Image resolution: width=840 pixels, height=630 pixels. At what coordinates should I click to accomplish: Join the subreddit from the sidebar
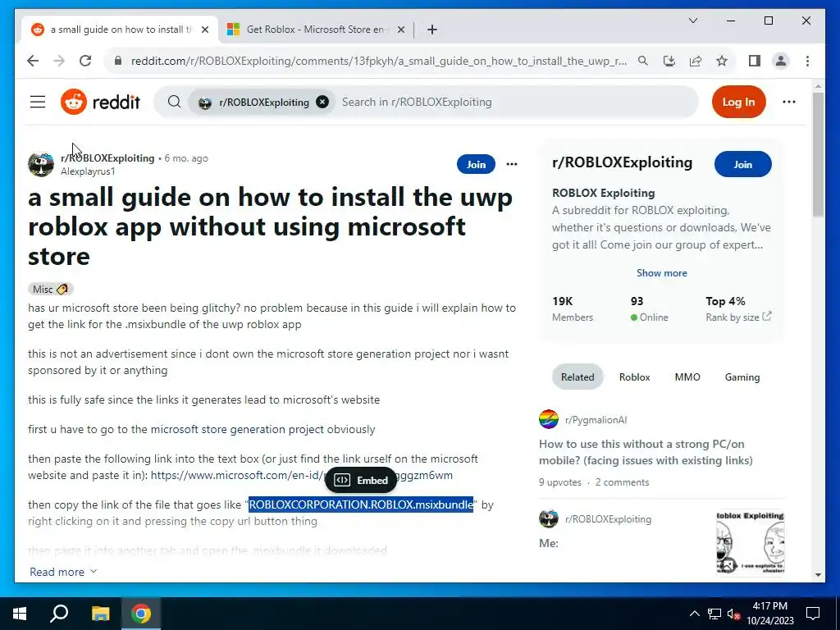click(x=742, y=164)
